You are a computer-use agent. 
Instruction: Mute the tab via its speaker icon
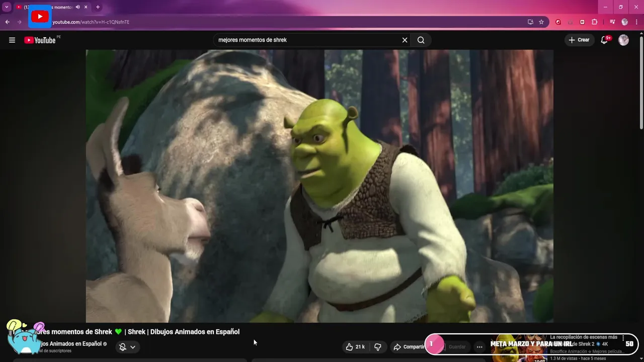[x=77, y=7]
